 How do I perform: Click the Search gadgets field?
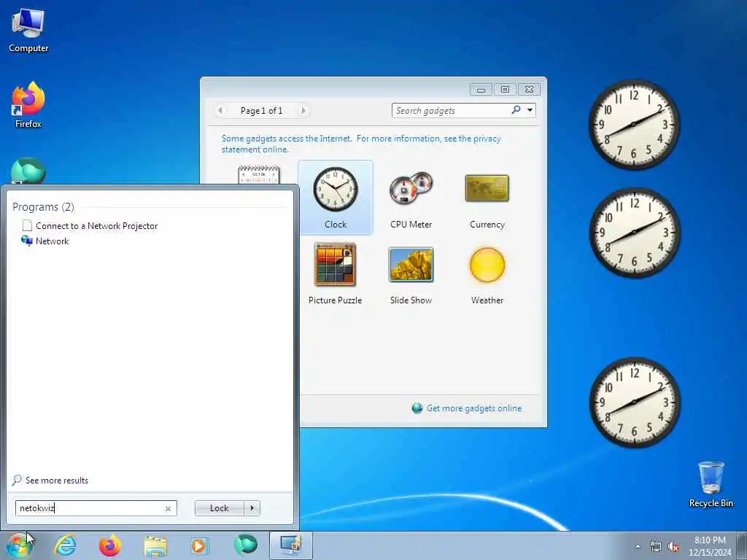point(452,111)
